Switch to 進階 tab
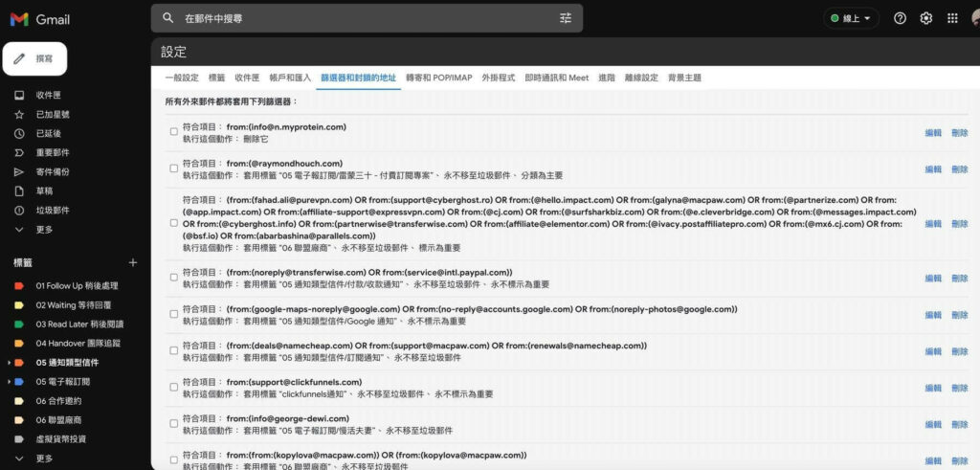The image size is (980, 470). pyautogui.click(x=606, y=78)
